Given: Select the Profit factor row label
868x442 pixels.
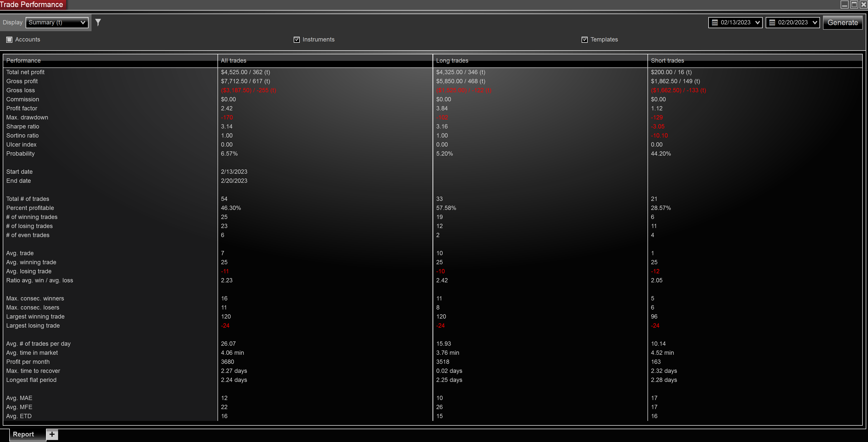Looking at the screenshot, I should point(22,108).
